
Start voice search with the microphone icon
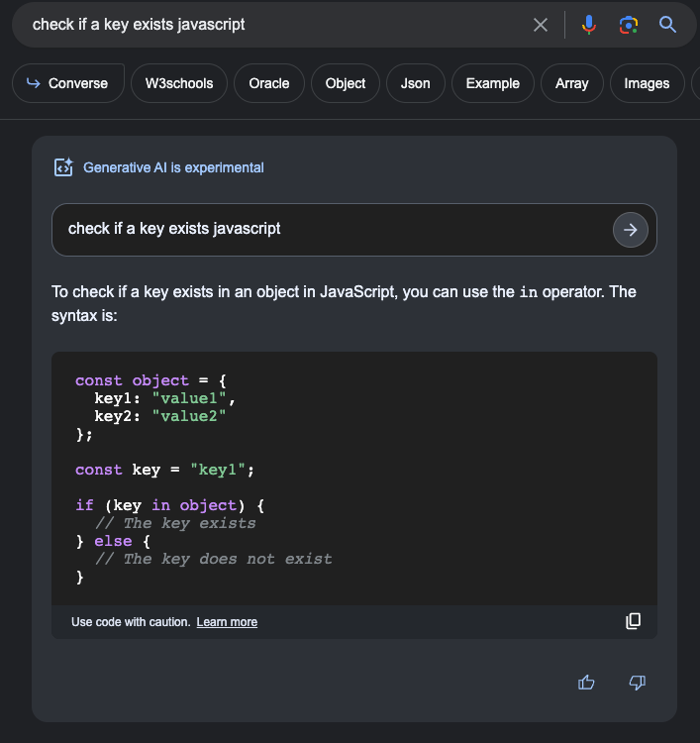[589, 25]
